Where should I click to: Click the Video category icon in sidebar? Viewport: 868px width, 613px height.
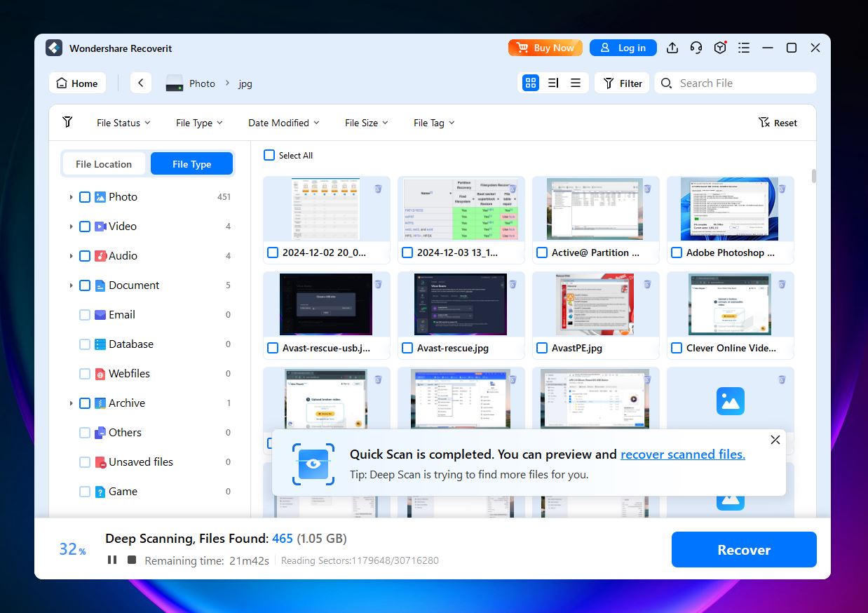pyautogui.click(x=100, y=227)
